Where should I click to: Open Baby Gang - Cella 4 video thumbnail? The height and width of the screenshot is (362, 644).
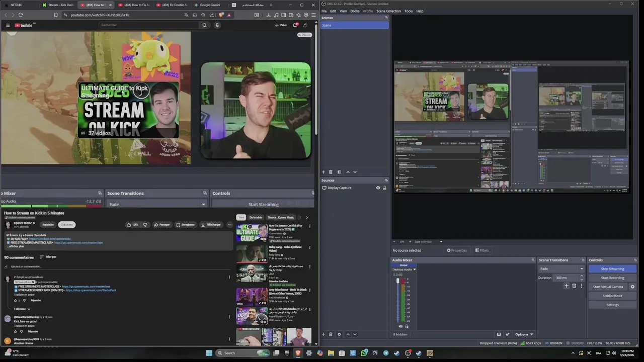[252, 253]
